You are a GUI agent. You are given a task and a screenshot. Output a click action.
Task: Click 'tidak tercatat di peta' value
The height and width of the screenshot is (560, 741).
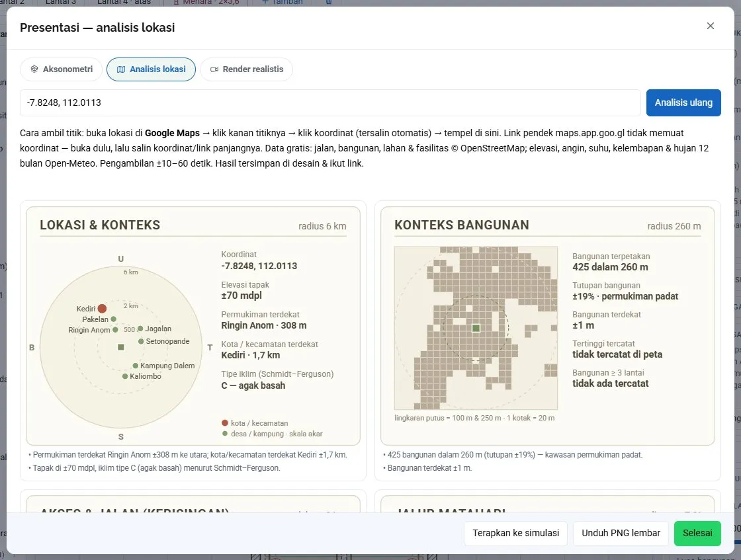coord(617,354)
